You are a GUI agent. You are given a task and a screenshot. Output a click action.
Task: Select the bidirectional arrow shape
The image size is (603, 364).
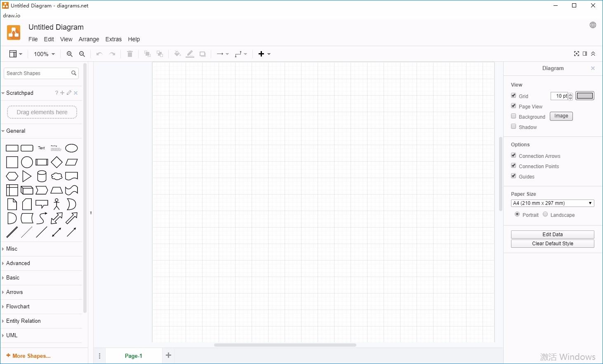pos(57,218)
